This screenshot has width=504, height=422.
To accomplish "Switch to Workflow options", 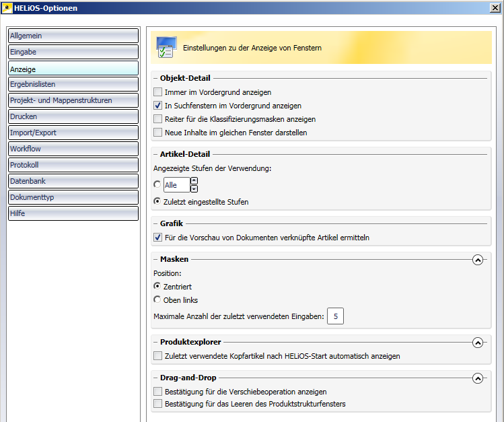I will pos(73,149).
